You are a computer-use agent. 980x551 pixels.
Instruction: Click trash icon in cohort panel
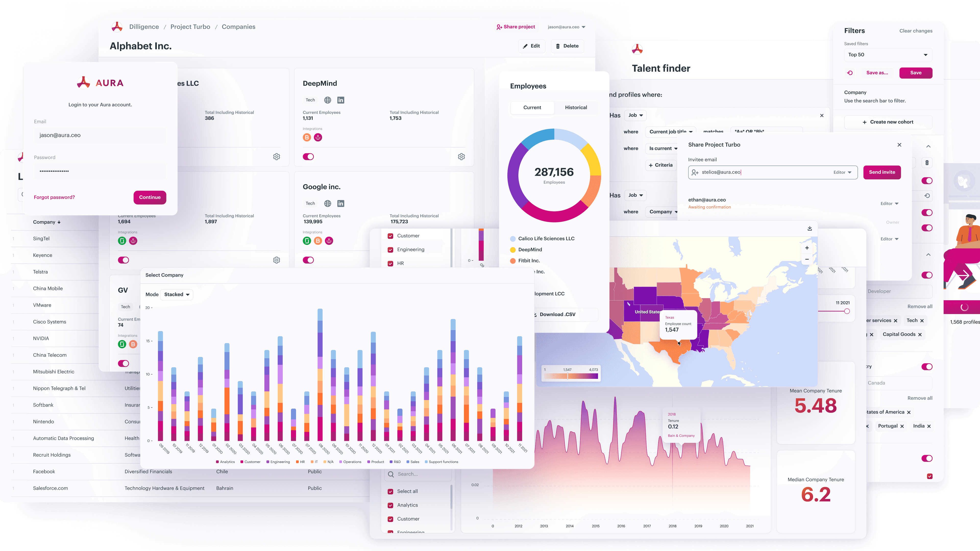coord(927,163)
